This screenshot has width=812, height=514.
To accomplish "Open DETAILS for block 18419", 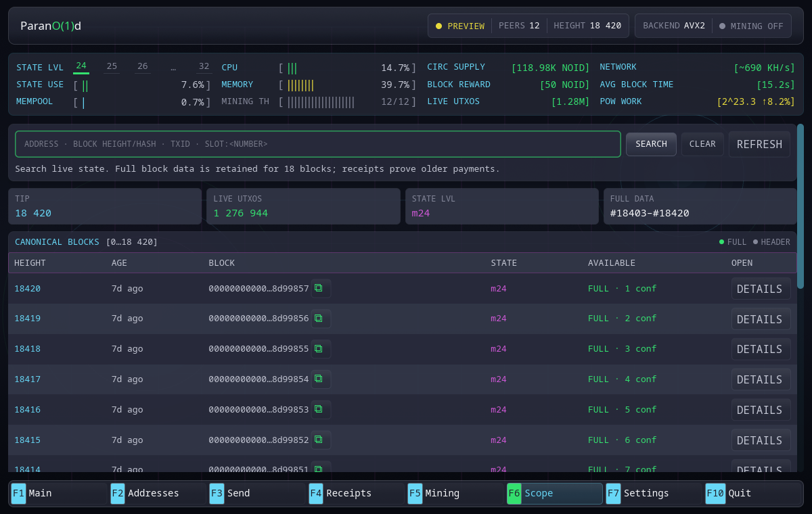I will coord(761,319).
